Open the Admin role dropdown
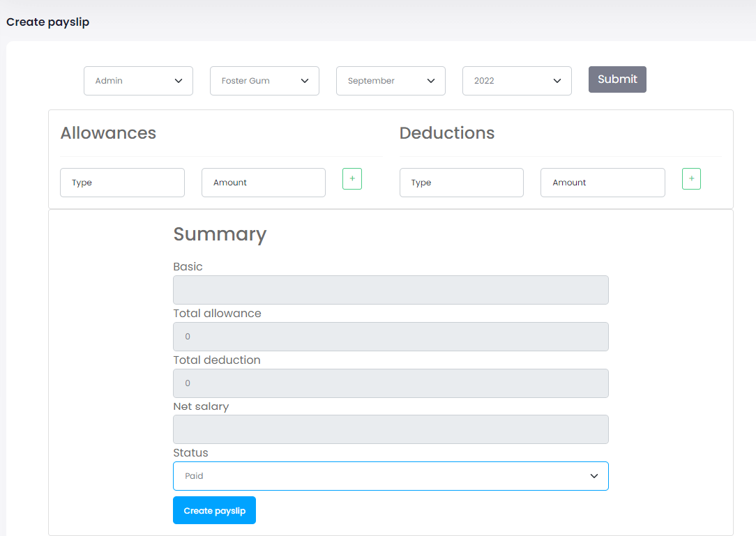756x536 pixels. (x=138, y=81)
